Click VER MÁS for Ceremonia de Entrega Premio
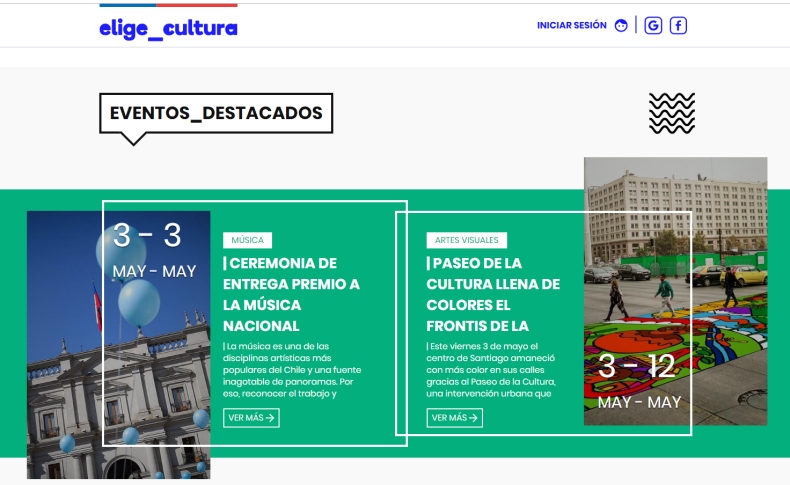Viewport: 790px width, 485px height. (x=251, y=418)
